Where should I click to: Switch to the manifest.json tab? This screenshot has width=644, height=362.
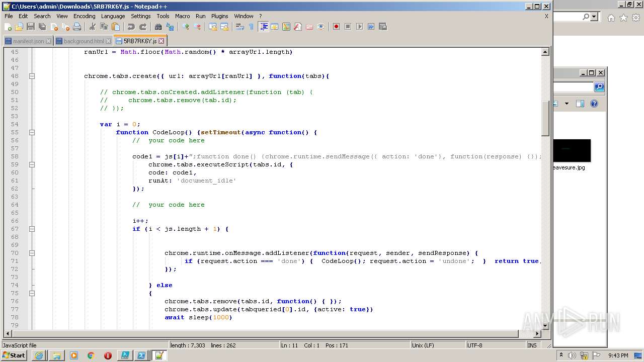pyautogui.click(x=29, y=41)
